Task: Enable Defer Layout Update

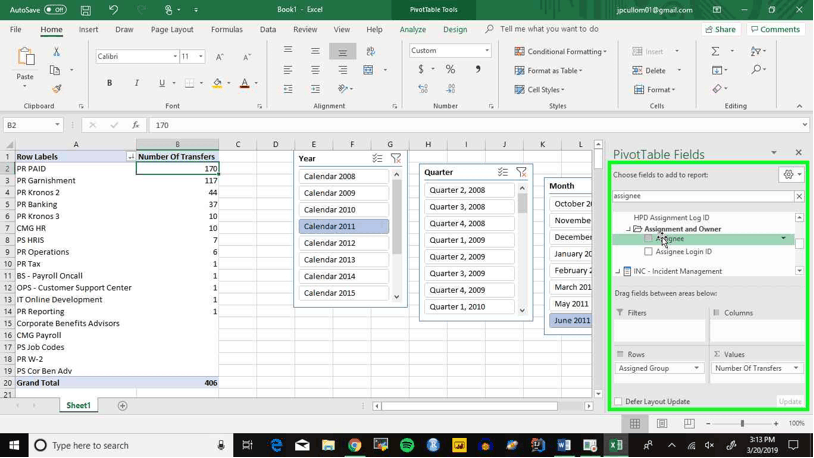Action: (x=618, y=401)
